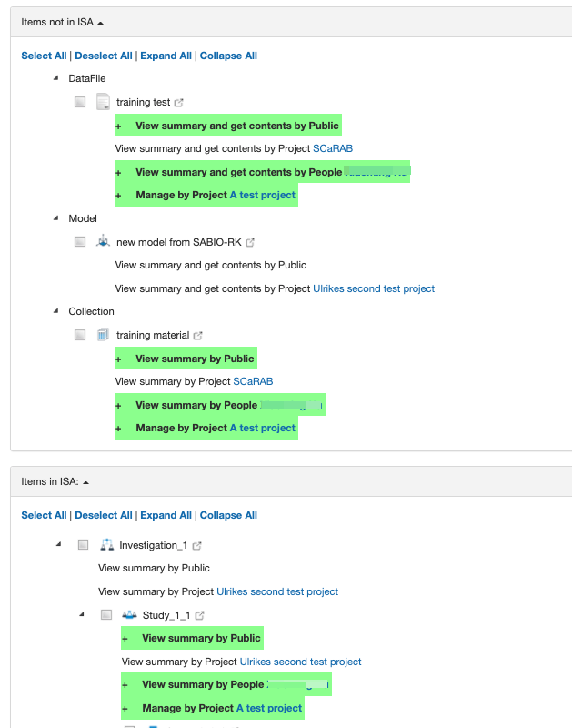The width and height of the screenshot is (572, 728).
Task: Tick the checkbox for new model from SABIO-RK
Action: (80, 242)
